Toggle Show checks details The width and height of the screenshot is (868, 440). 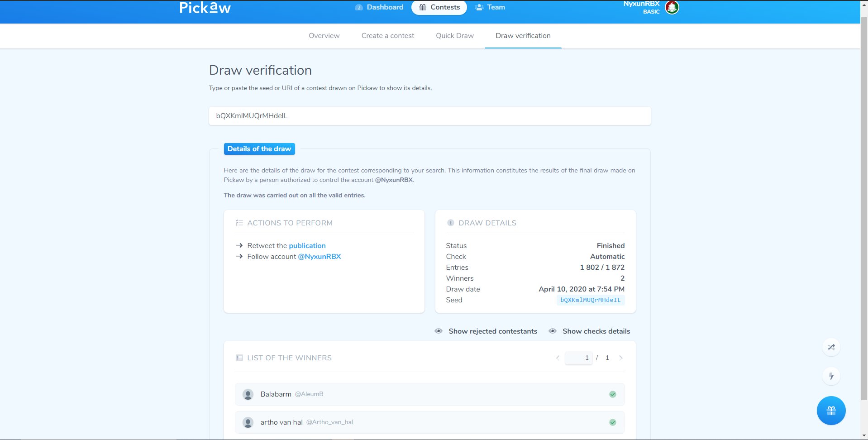coord(589,331)
